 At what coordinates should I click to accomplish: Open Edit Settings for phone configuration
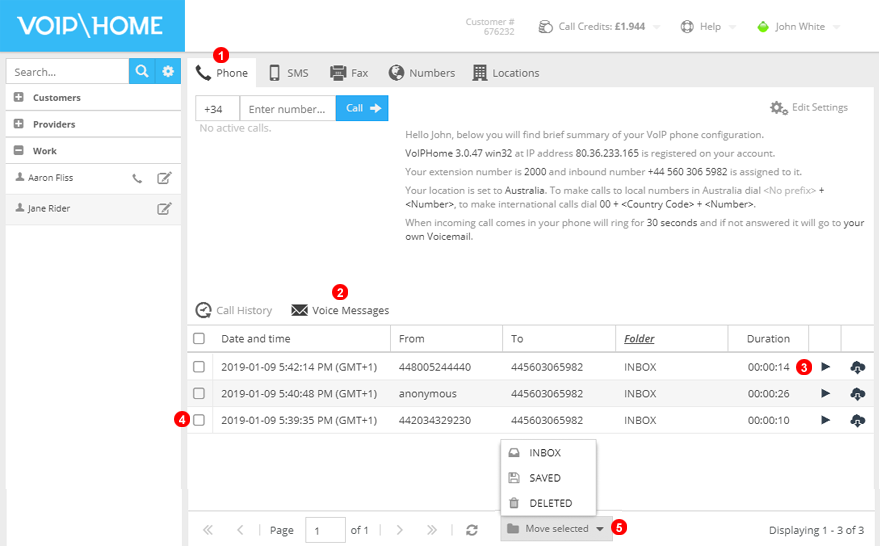coord(808,108)
